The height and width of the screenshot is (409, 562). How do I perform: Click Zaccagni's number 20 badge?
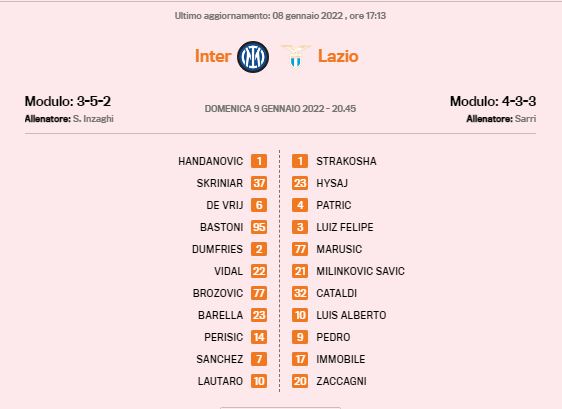click(300, 381)
